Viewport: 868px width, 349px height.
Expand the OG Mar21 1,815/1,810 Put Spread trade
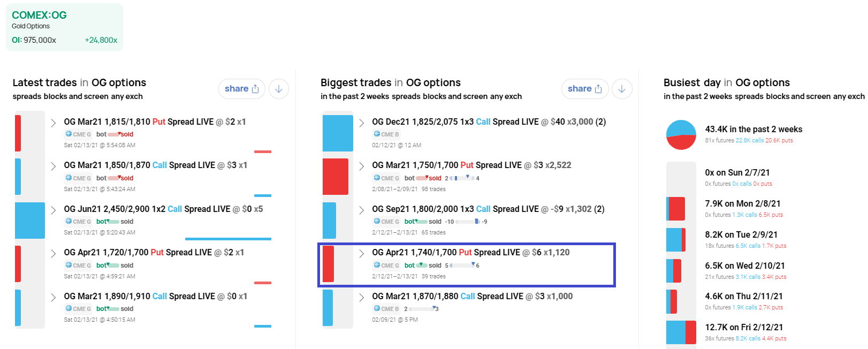point(54,123)
